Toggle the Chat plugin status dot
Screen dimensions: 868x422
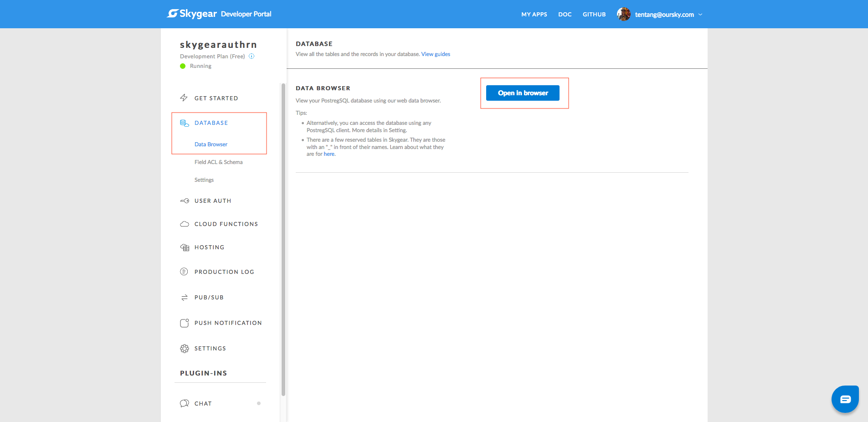259,403
